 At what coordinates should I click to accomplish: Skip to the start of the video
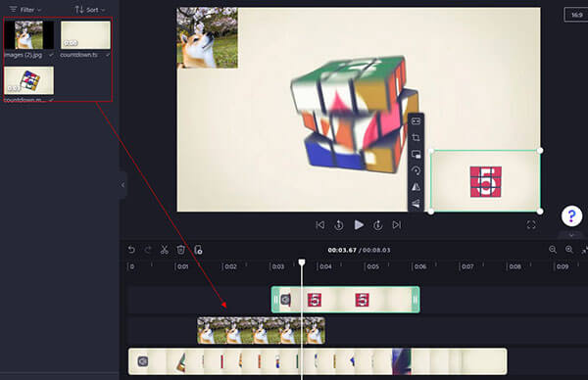click(319, 225)
